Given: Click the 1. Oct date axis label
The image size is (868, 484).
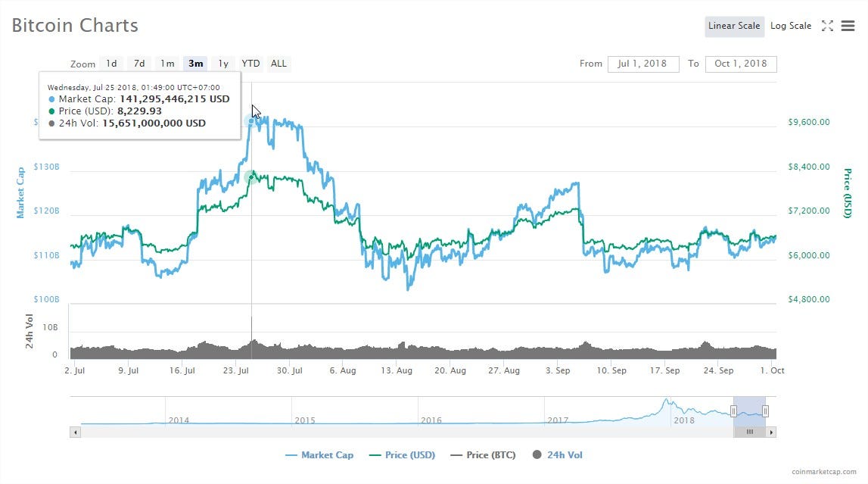Looking at the screenshot, I should tap(772, 370).
